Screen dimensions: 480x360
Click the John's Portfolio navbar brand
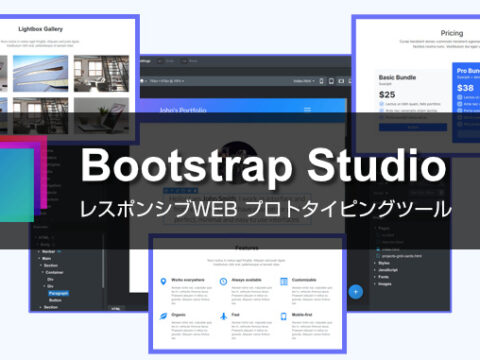[183, 110]
